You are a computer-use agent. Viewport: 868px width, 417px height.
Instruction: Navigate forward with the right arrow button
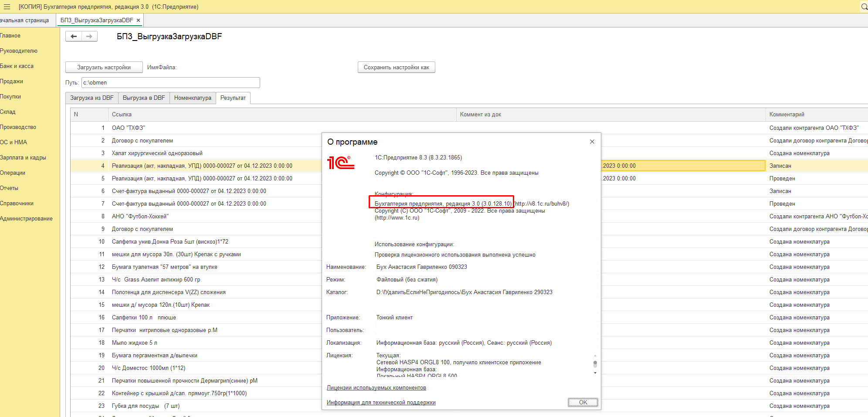tap(89, 37)
